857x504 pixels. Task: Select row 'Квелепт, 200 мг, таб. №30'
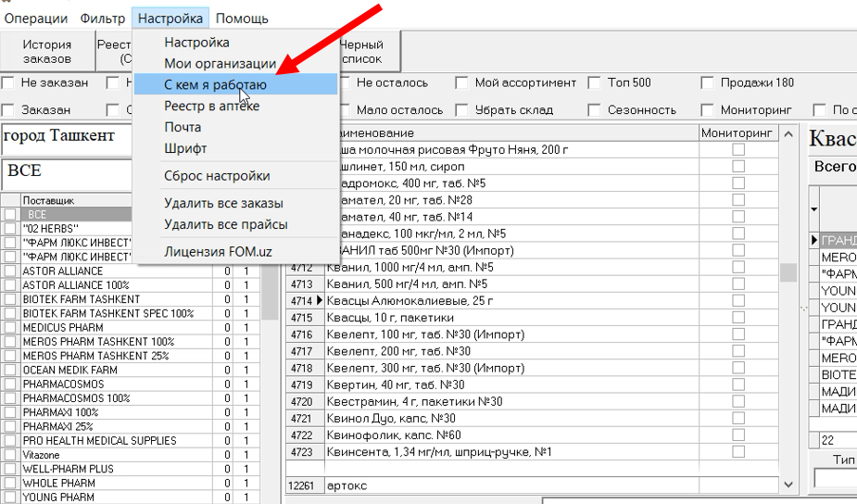(511, 351)
